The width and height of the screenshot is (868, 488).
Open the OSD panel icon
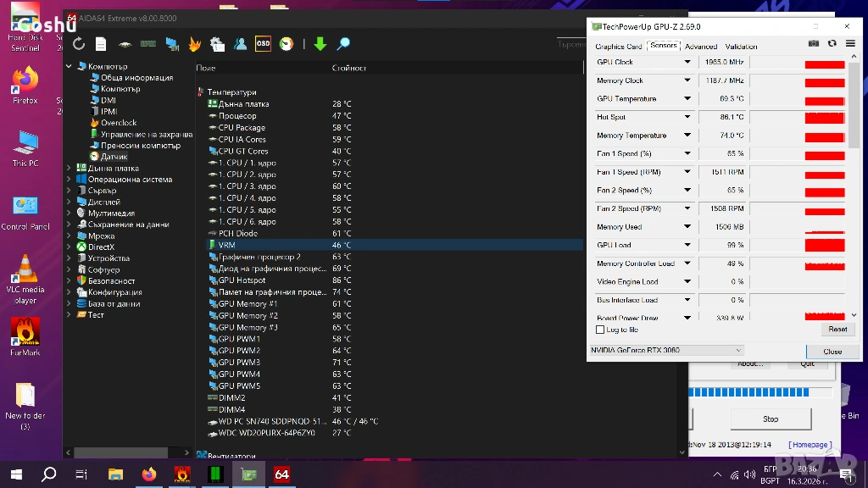tap(263, 44)
